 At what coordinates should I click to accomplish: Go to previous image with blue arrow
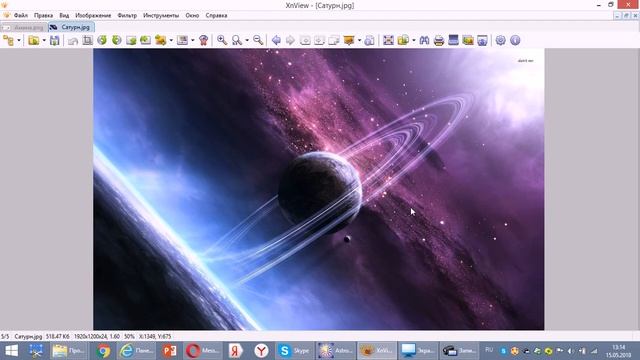click(276, 40)
